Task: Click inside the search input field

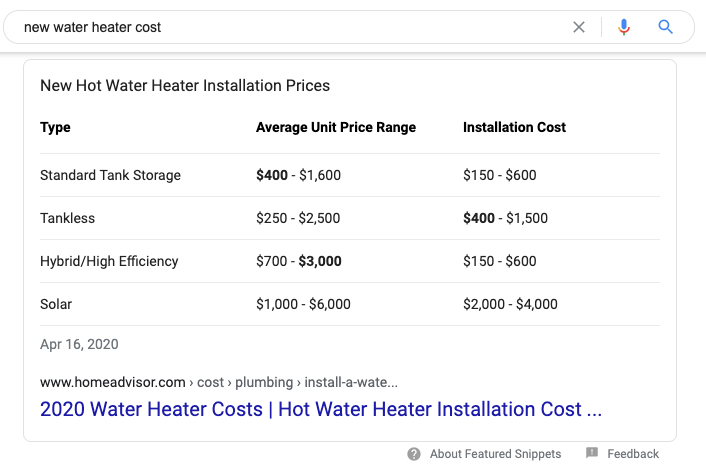Action: [290, 27]
